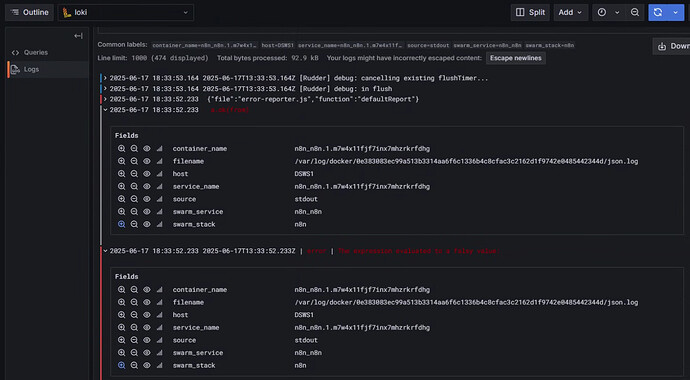The height and width of the screenshot is (380, 690).
Task: Collapse the falsy value error log line
Action: (105, 251)
